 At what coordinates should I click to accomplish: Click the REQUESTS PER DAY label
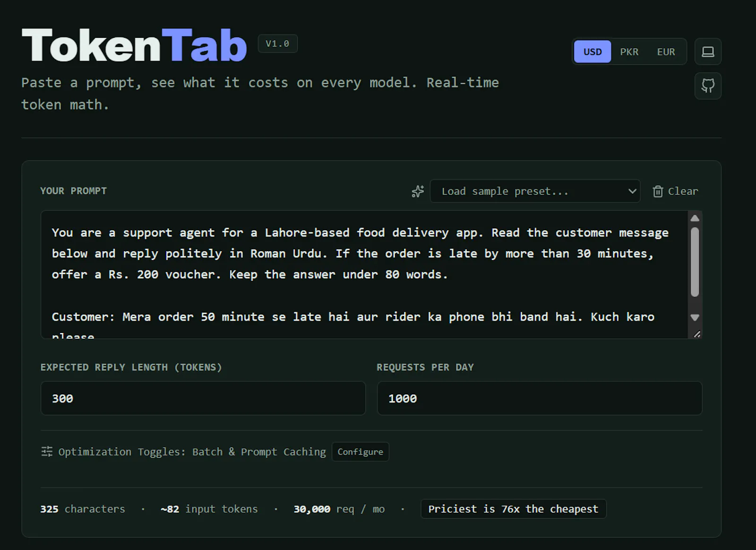pyautogui.click(x=425, y=367)
